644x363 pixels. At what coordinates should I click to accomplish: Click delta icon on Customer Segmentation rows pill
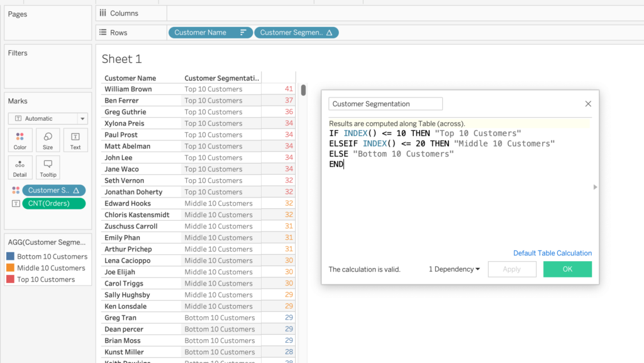tap(330, 33)
